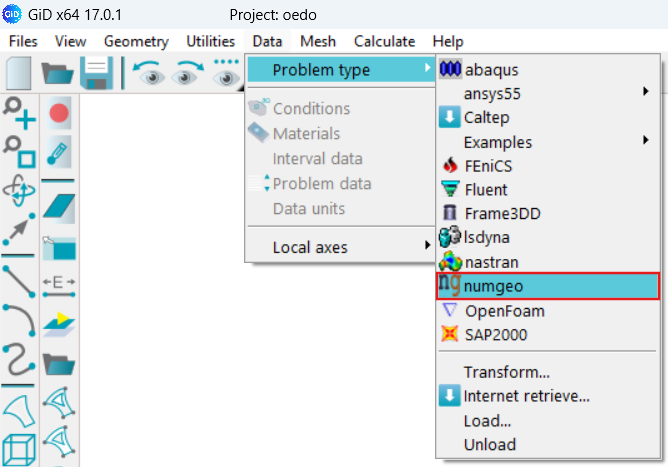668x467 pixels.
Task: Click Data units in the Data menu
Action: pyautogui.click(x=341, y=209)
